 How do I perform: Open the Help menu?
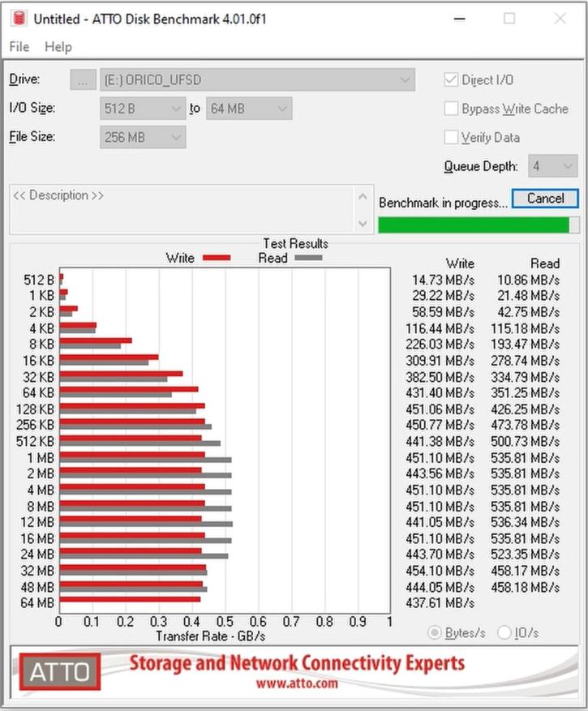point(58,47)
